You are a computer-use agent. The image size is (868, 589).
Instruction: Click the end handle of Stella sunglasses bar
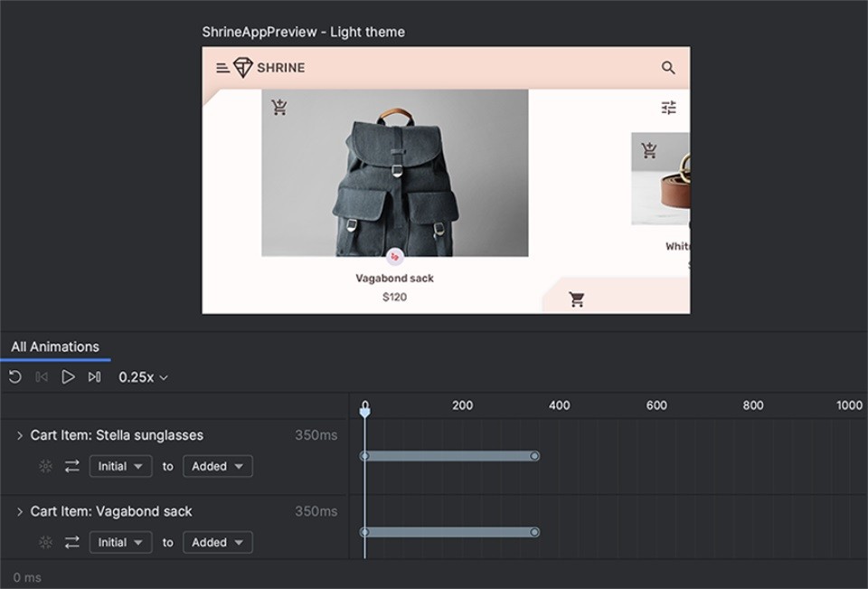534,456
